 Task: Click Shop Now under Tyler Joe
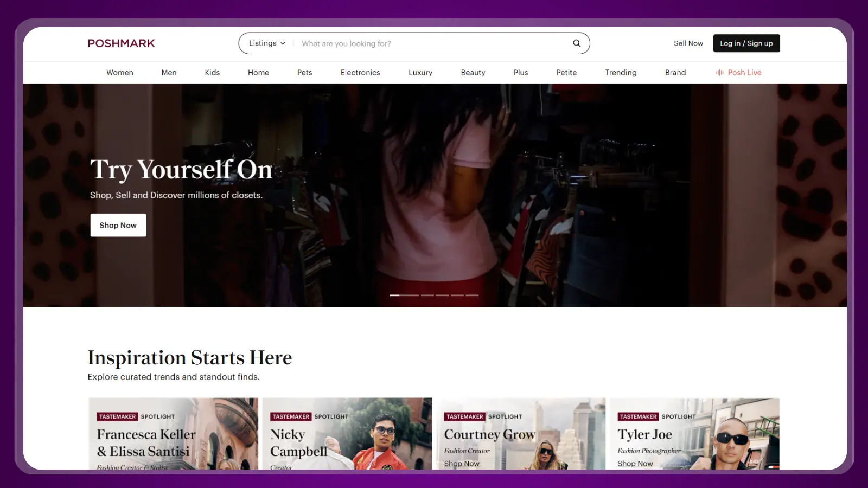pos(635,464)
